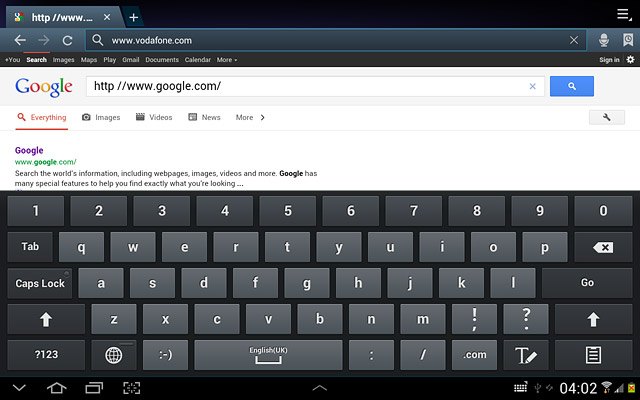Tap the globe language key
Image resolution: width=640 pixels, height=400 pixels.
click(x=113, y=355)
